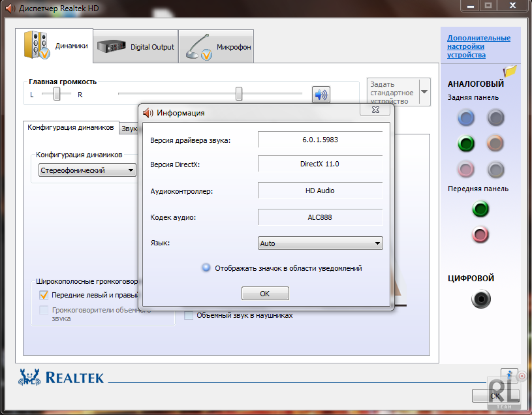The width and height of the screenshot is (532, 415).
Task: Click the pink rear panel audio jack
Action: point(465,170)
